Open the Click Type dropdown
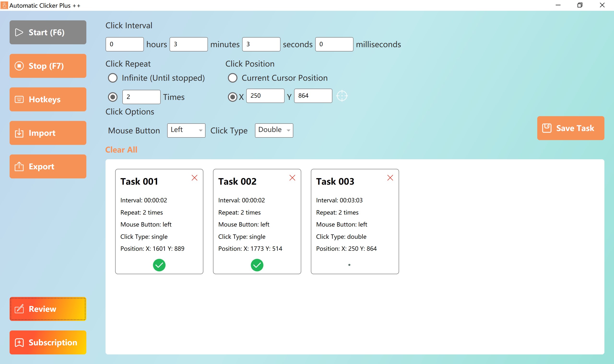Screen dimensions: 614x364 pos(274,130)
